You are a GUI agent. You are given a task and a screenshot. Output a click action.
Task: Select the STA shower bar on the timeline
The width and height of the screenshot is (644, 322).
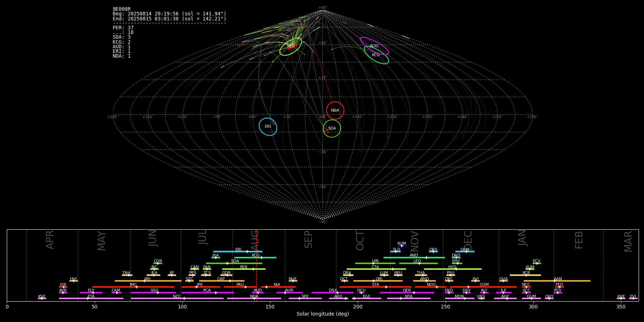(x=375, y=287)
